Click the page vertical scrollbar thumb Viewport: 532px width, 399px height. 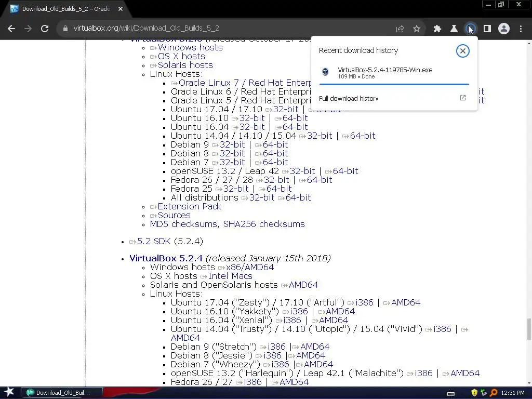point(529,329)
